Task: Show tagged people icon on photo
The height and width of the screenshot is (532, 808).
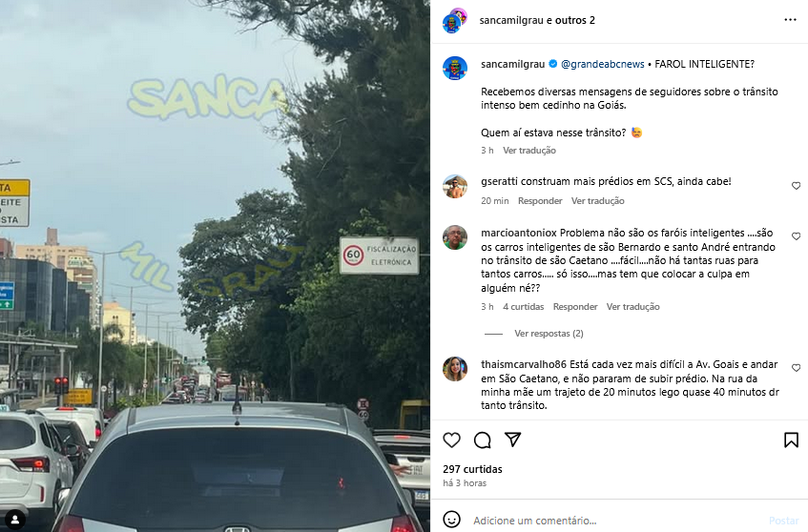Action: pyautogui.click(x=15, y=519)
